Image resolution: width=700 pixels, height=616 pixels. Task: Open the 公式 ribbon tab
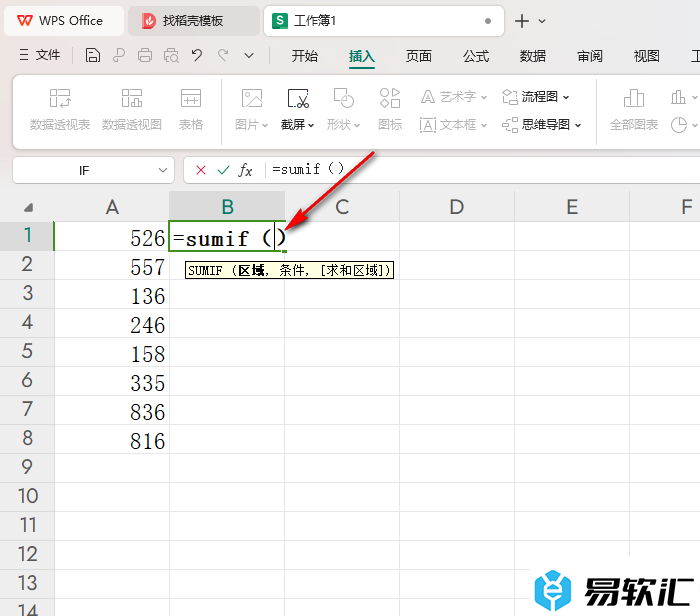coord(476,56)
